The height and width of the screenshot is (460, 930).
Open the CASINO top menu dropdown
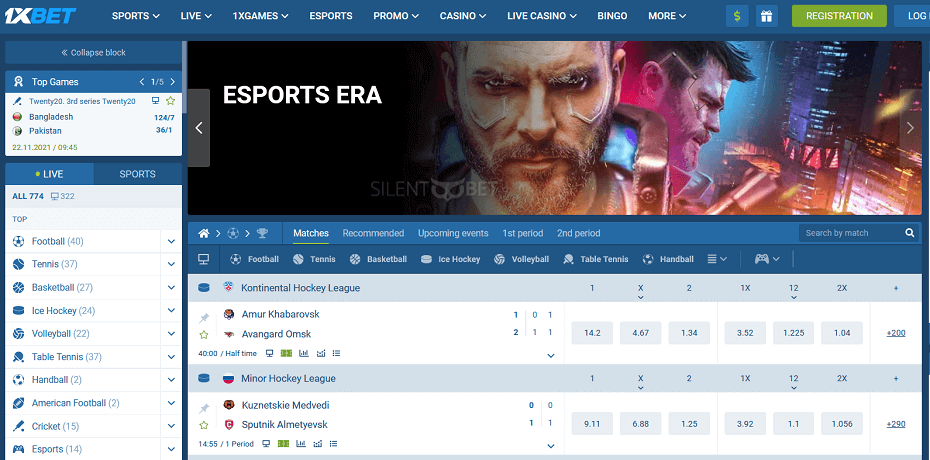click(463, 16)
